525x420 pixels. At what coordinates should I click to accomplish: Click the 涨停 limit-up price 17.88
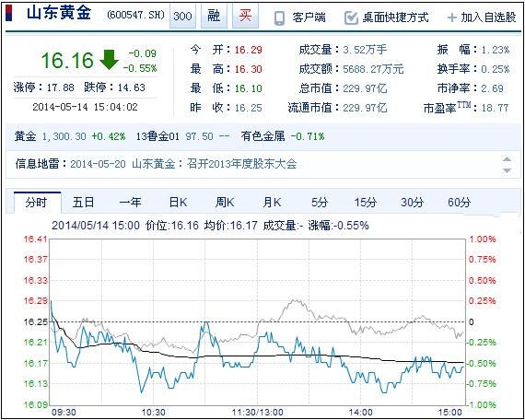(x=60, y=88)
